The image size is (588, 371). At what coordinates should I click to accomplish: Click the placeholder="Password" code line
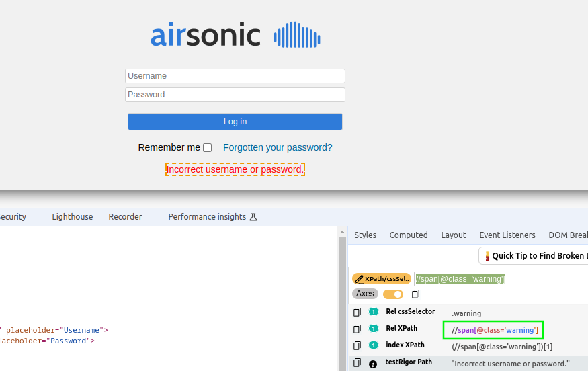click(46, 341)
